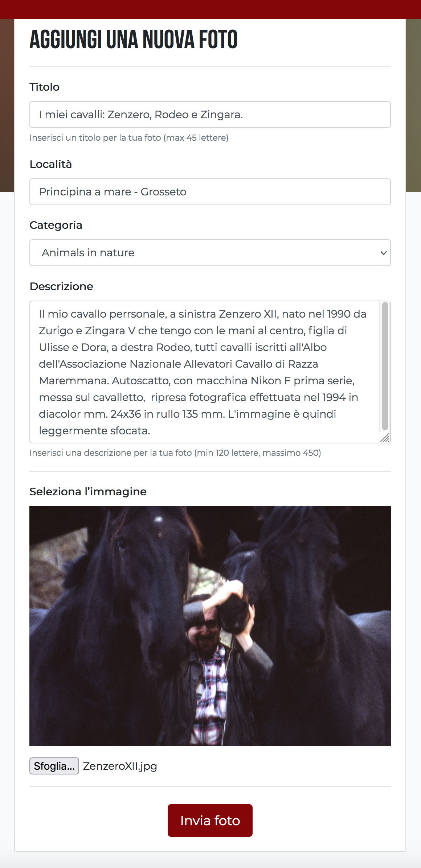Select the horse photo preview thumbnail
Screen dimensions: 421x868
click(210, 626)
